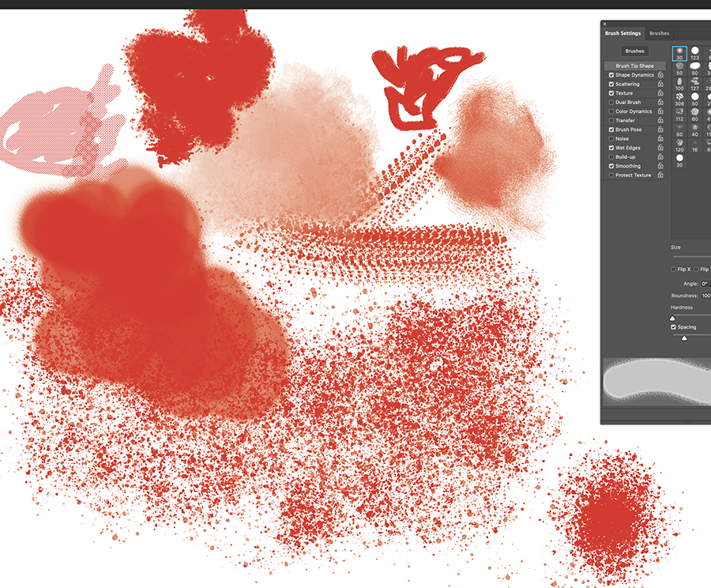The height and width of the screenshot is (588, 711).
Task: Check the Flip X box
Action: click(673, 269)
